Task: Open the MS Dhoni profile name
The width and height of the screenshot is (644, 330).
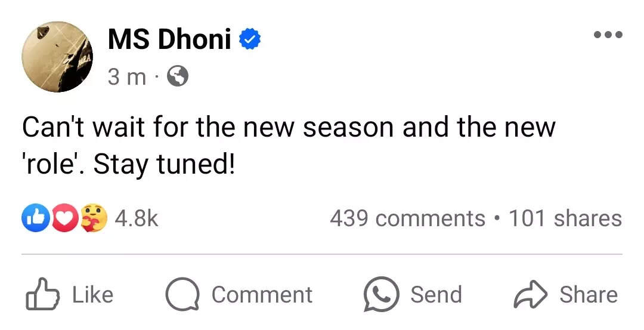Action: (169, 39)
